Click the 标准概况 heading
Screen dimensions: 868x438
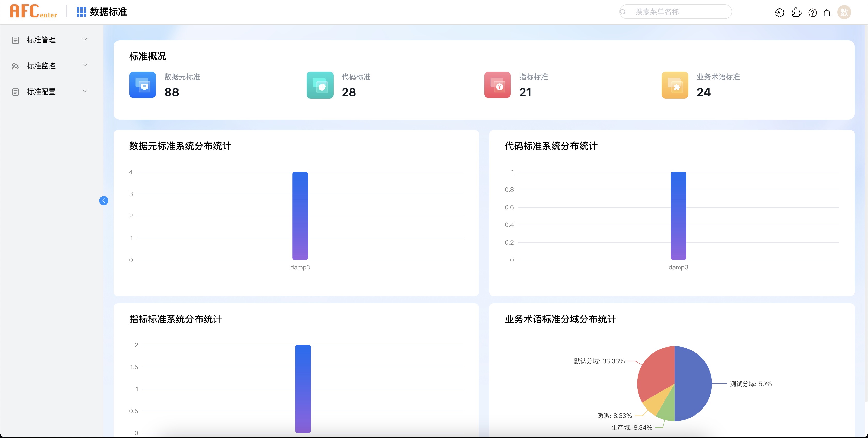tap(148, 56)
